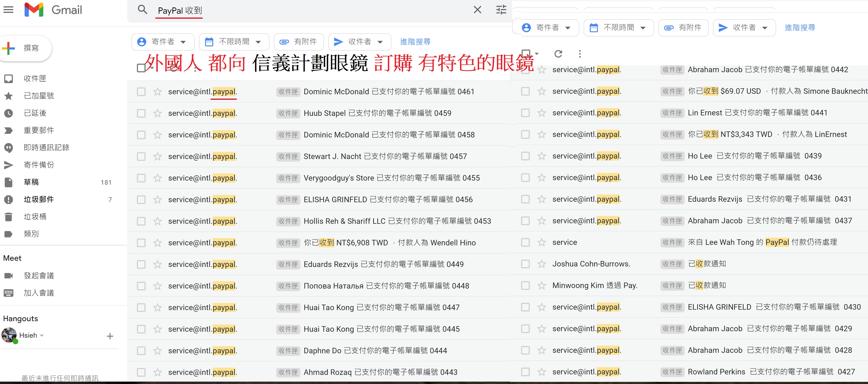Viewport: 868px width, 384px height.
Task: Click the 撰寫 compose button
Action: (x=26, y=48)
